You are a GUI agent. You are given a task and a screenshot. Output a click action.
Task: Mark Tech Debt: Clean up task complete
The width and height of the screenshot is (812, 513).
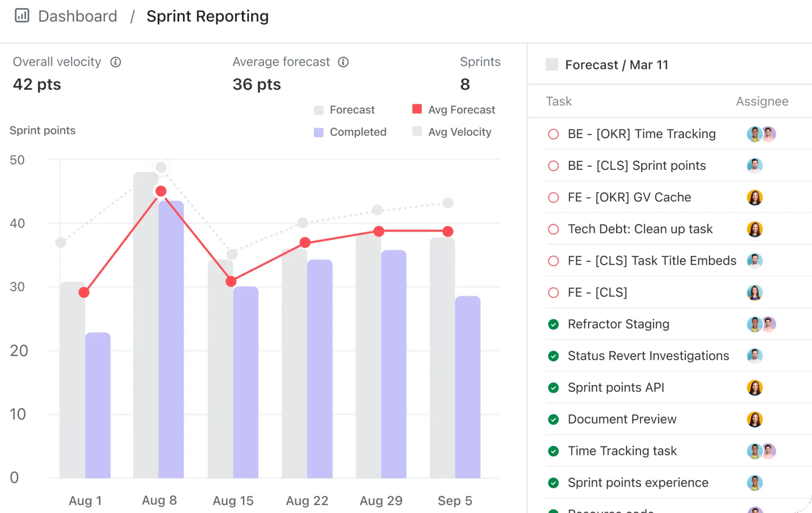point(553,229)
